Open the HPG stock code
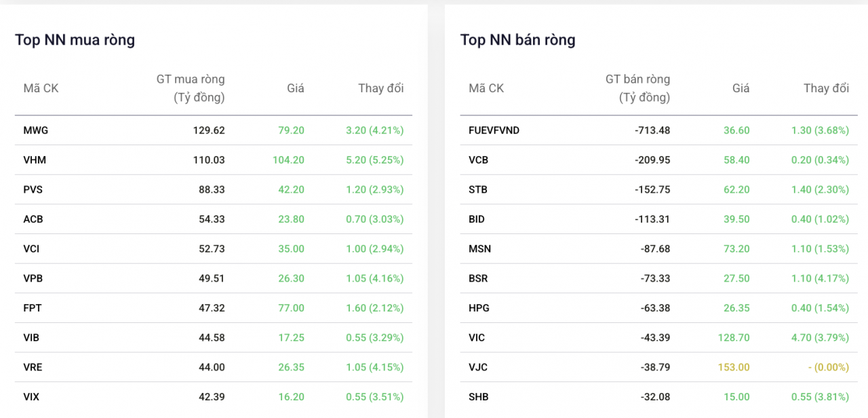 pos(479,308)
